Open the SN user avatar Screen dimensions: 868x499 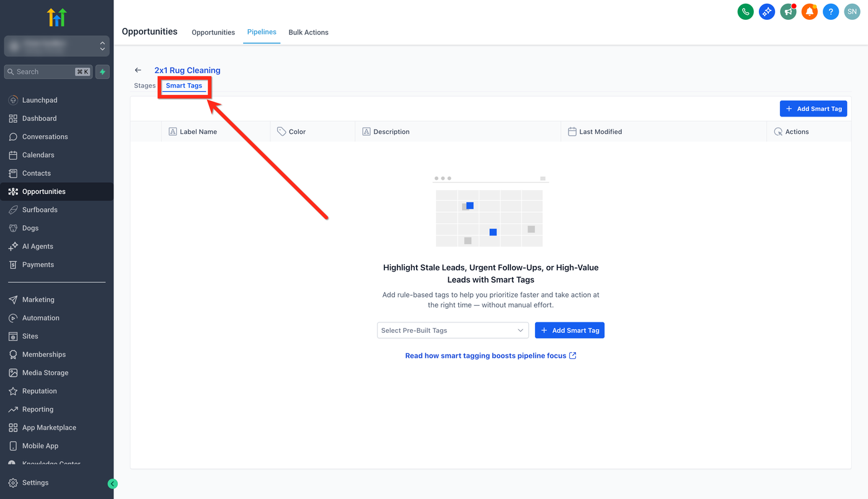click(852, 11)
